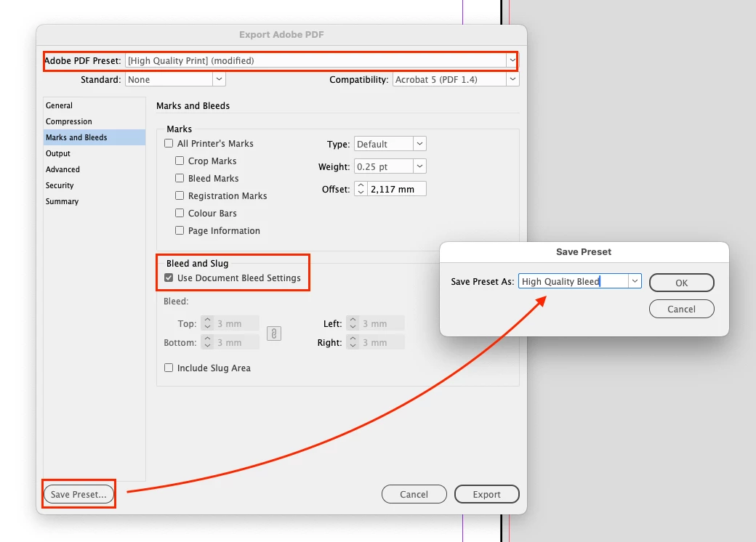Click the Bottom bleed value field
The height and width of the screenshot is (542, 756).
[x=236, y=342]
